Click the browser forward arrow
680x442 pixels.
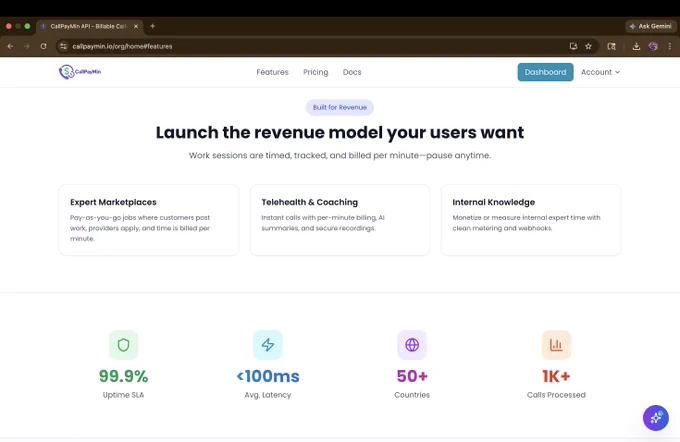(27, 46)
